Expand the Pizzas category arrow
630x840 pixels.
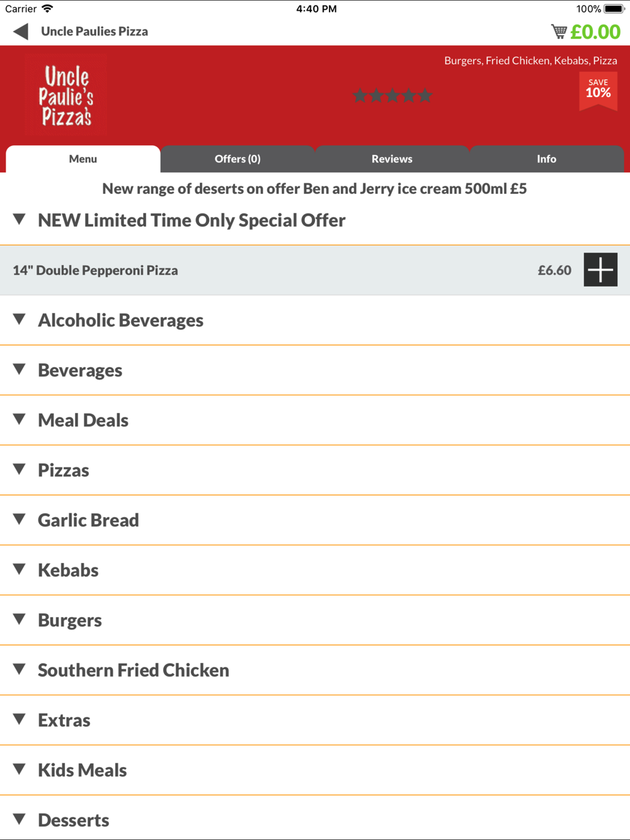[x=20, y=470]
